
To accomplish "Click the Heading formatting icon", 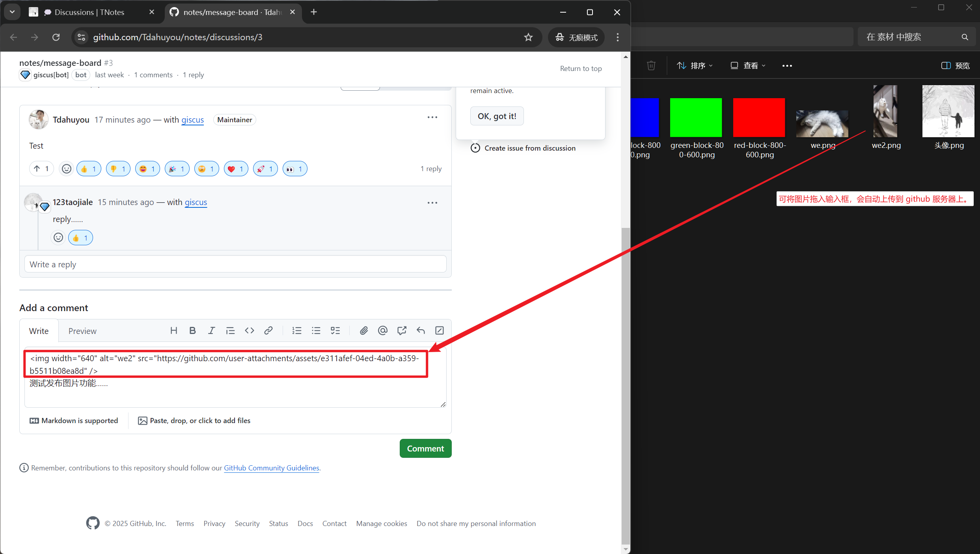I will tap(173, 330).
